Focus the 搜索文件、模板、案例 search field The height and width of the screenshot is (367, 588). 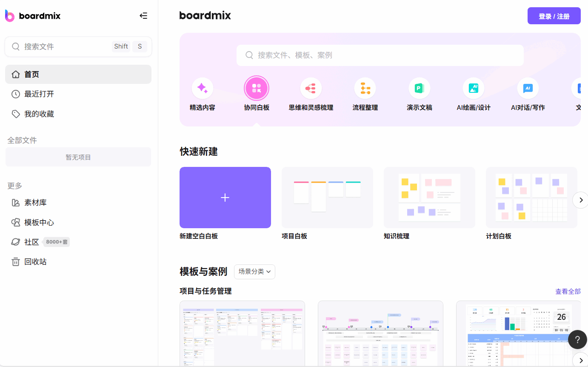(x=380, y=55)
